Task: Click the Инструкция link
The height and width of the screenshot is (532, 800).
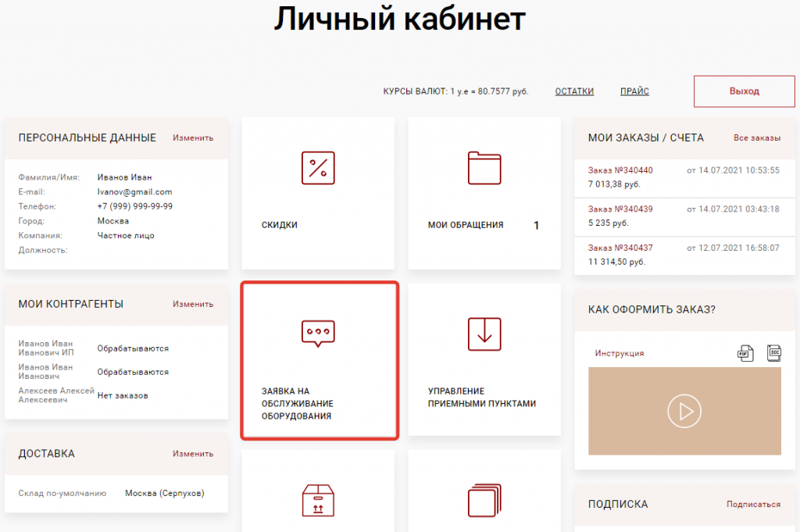Action: [619, 353]
